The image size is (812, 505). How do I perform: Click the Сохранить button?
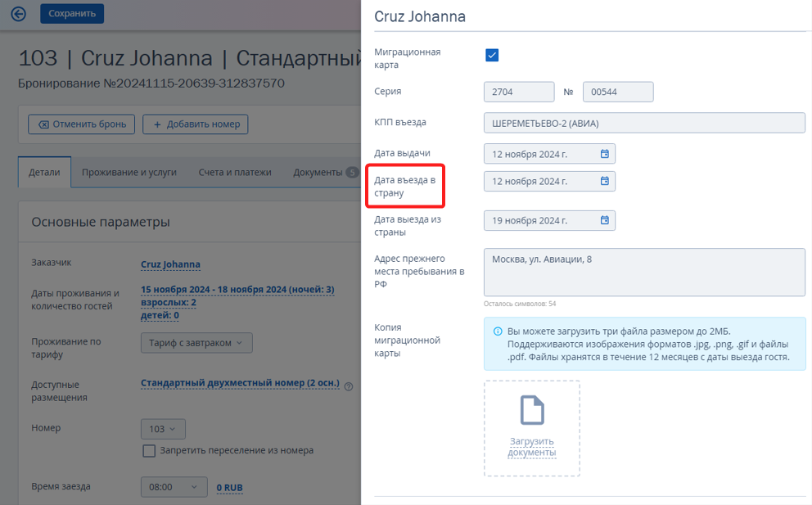(x=72, y=13)
